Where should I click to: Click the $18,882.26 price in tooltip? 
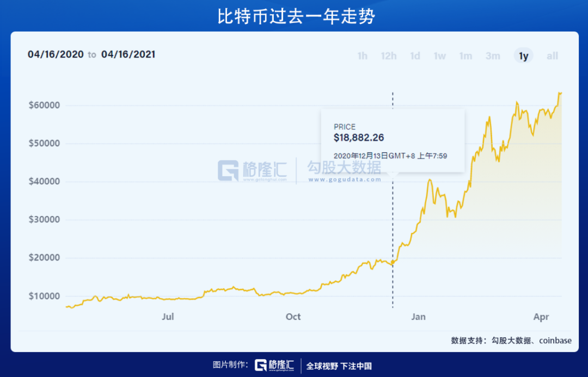[x=359, y=138]
